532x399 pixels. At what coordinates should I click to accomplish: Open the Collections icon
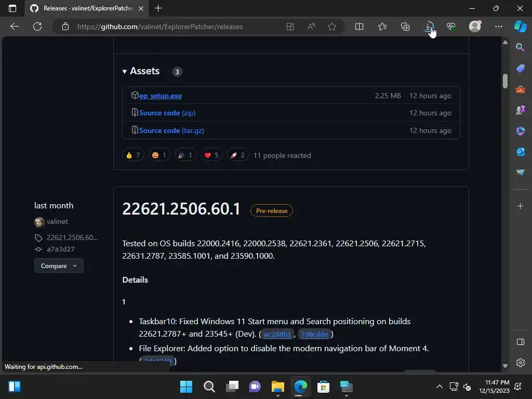[405, 26]
